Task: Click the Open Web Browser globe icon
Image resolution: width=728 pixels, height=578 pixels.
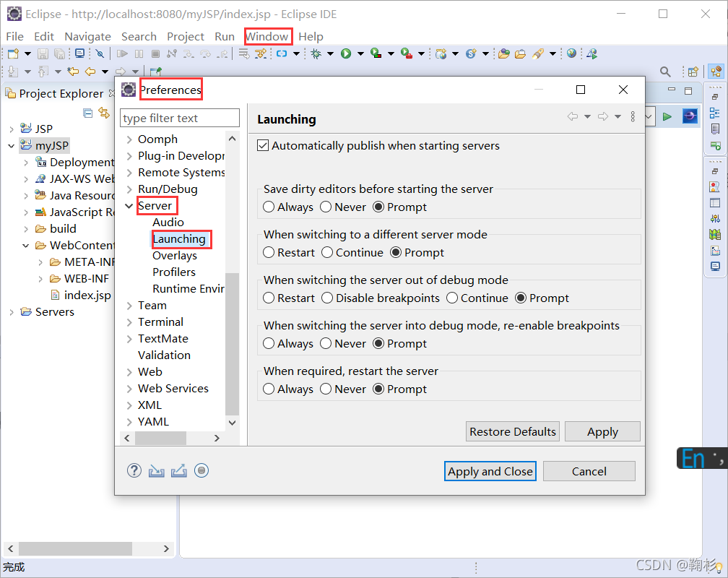Action: pyautogui.click(x=571, y=53)
